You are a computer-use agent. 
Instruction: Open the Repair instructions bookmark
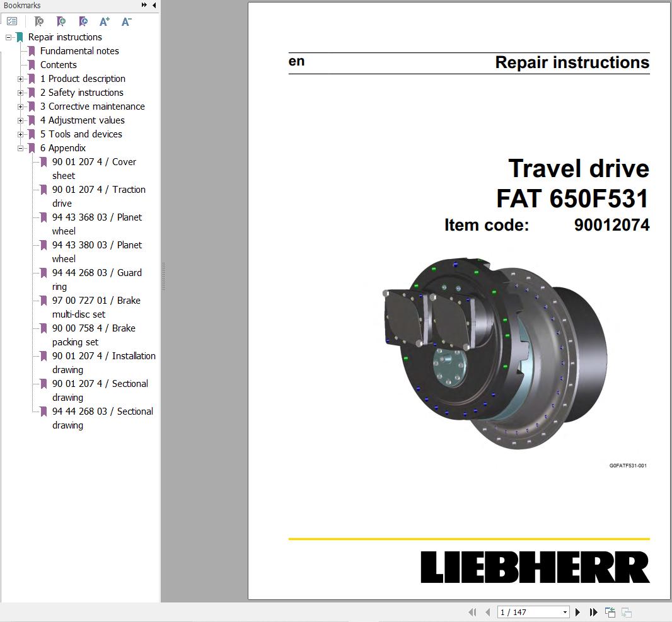click(65, 37)
